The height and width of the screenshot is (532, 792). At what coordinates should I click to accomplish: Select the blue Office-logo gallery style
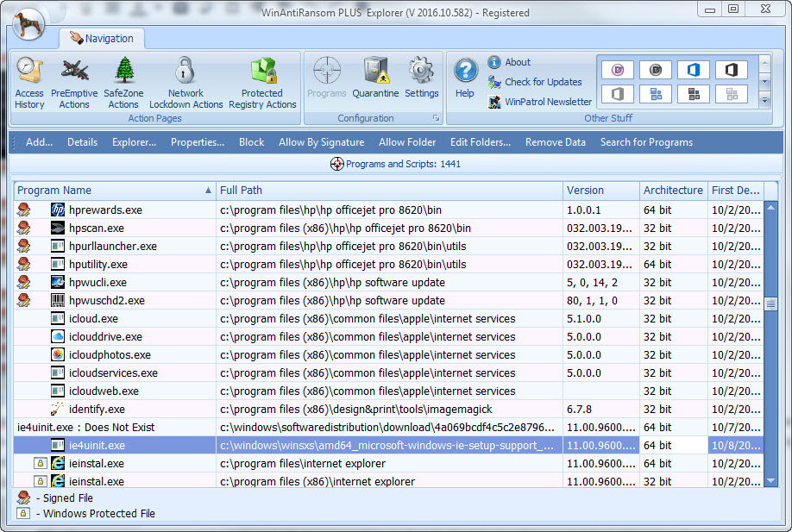[694, 70]
